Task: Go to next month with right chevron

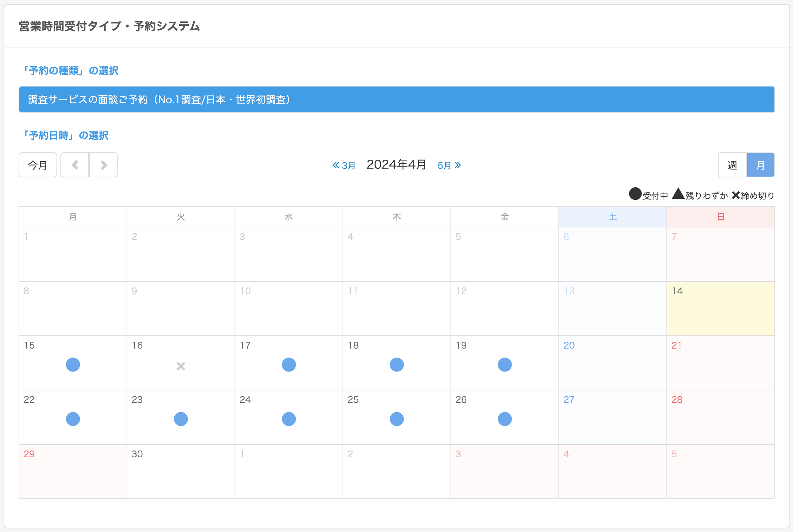Action: pyautogui.click(x=104, y=165)
